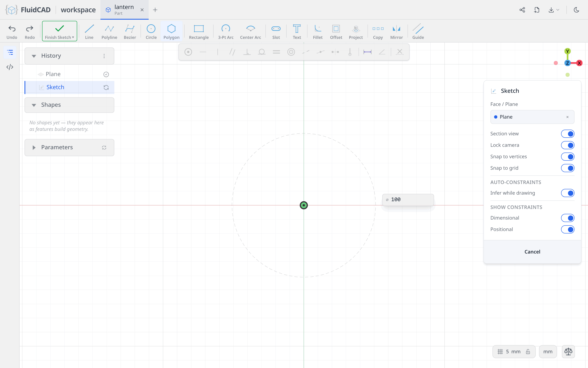Select the Polyline tool
Viewport: 588px width, 368px height.
click(109, 31)
